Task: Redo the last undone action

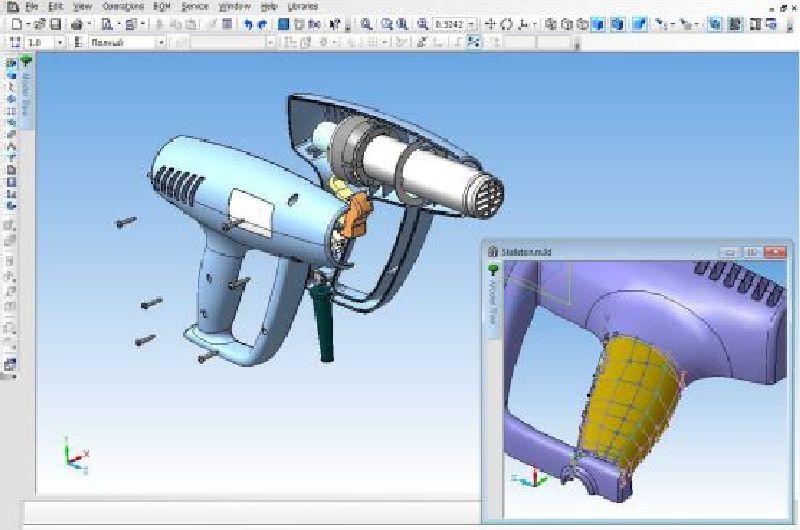Action: [262, 24]
